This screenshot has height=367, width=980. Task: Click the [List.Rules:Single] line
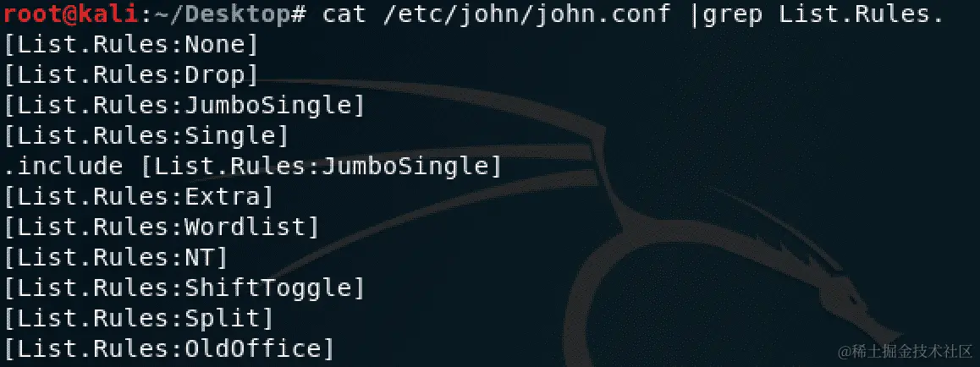(146, 135)
